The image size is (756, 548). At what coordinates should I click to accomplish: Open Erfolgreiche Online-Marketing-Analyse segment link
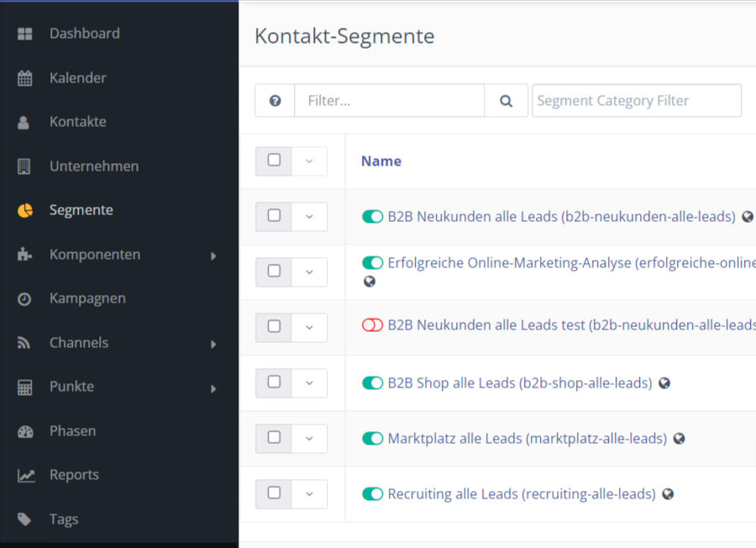click(x=571, y=263)
